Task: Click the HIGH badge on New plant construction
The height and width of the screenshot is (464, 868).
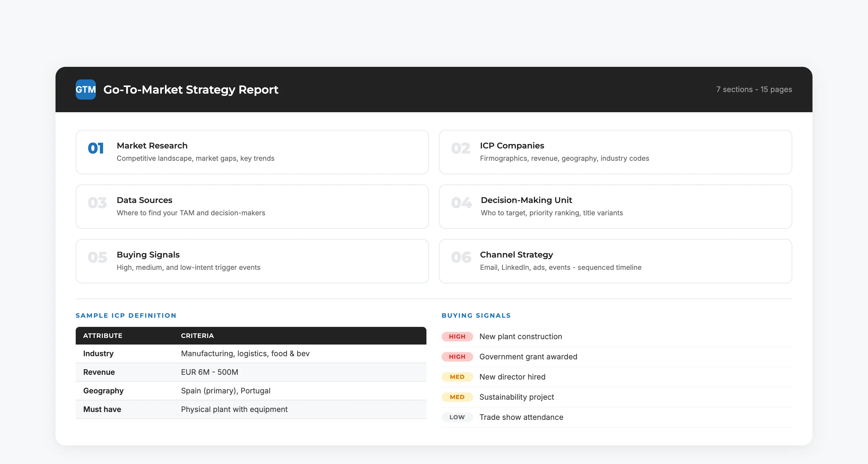Action: point(457,336)
